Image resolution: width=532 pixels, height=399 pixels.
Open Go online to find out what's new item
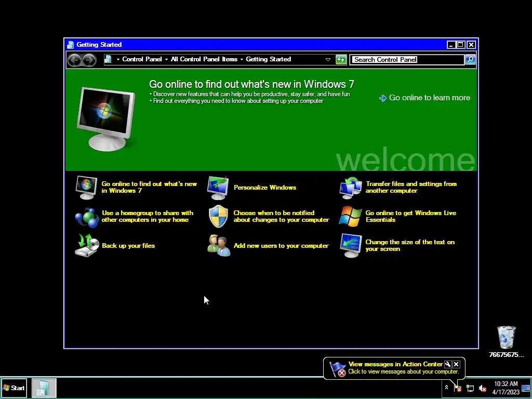[x=149, y=187]
